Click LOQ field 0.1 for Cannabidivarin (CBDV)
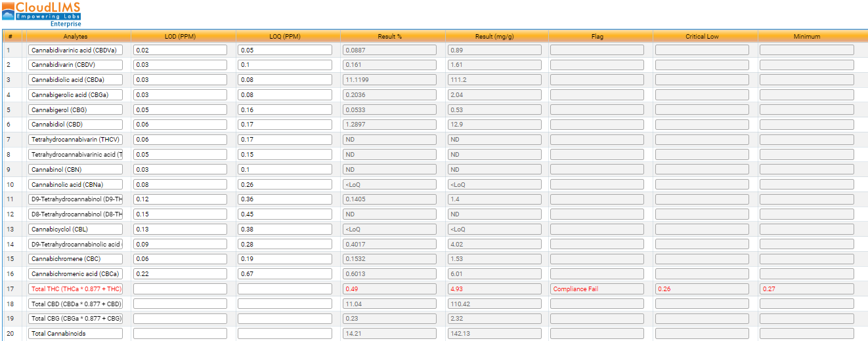 tap(285, 65)
